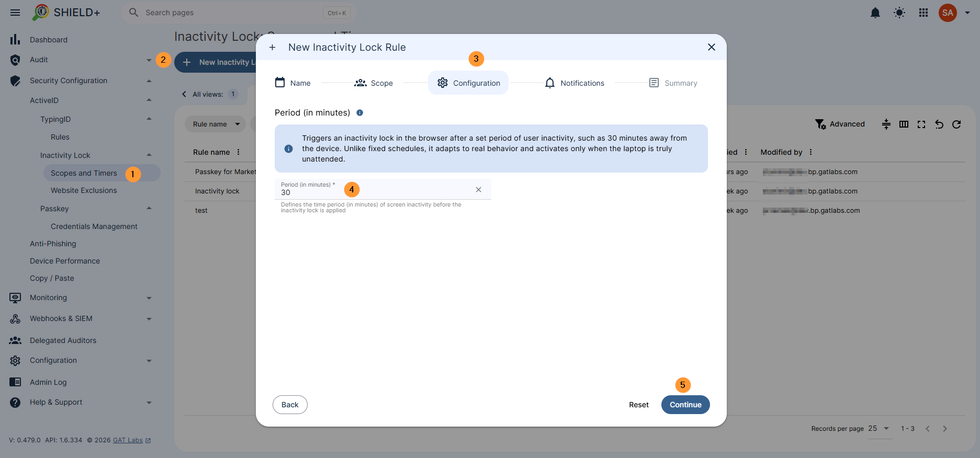The image size is (980, 458).
Task: Collapse the Passkey group
Action: coord(149,208)
